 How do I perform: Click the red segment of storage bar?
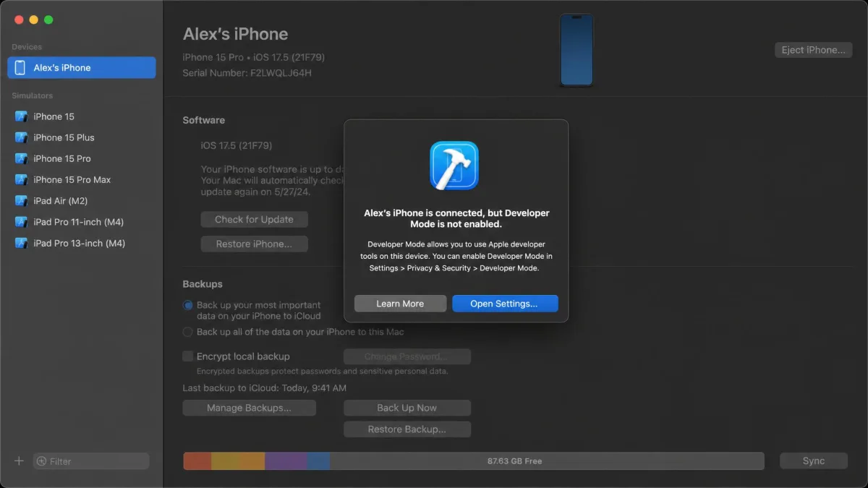pos(197,461)
